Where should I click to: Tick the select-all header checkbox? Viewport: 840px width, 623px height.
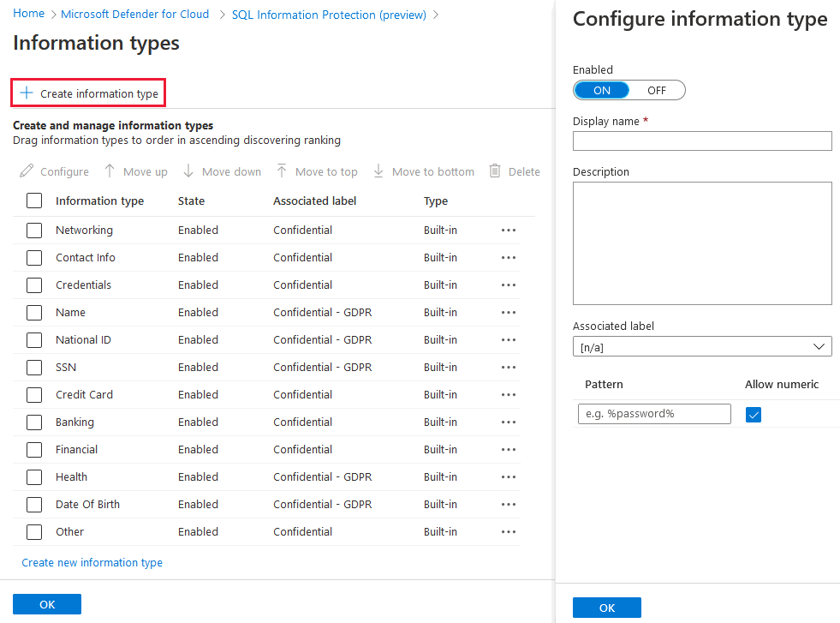coord(34,201)
